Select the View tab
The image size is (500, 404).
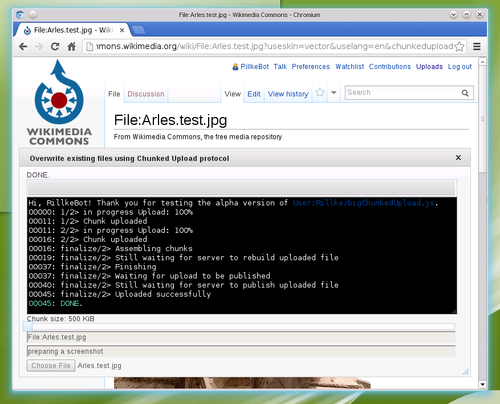coord(232,94)
